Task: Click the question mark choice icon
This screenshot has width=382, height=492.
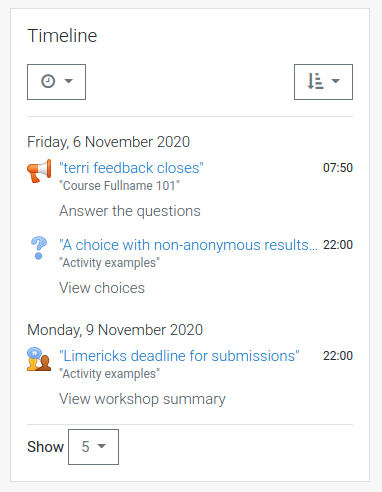Action: pyautogui.click(x=39, y=248)
